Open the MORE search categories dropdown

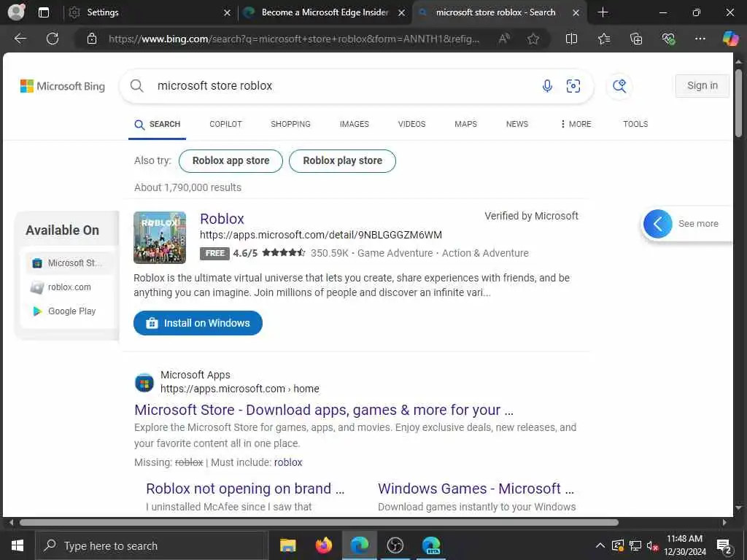[x=576, y=124]
